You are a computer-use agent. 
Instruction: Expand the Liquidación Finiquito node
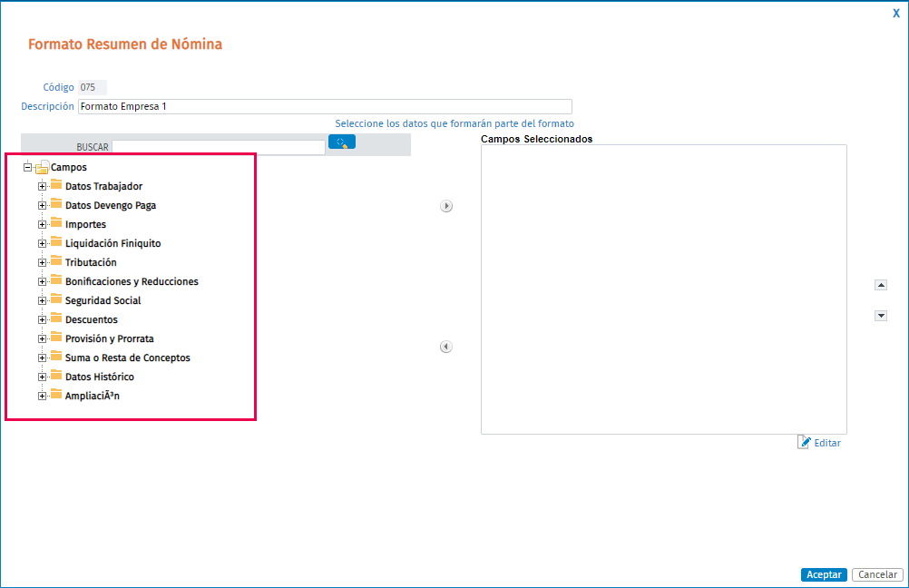42,243
